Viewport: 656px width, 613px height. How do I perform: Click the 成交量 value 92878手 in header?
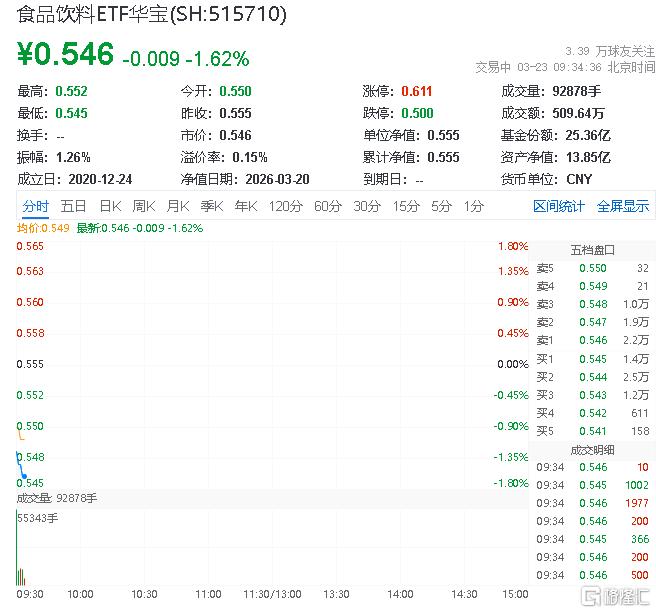[577, 91]
